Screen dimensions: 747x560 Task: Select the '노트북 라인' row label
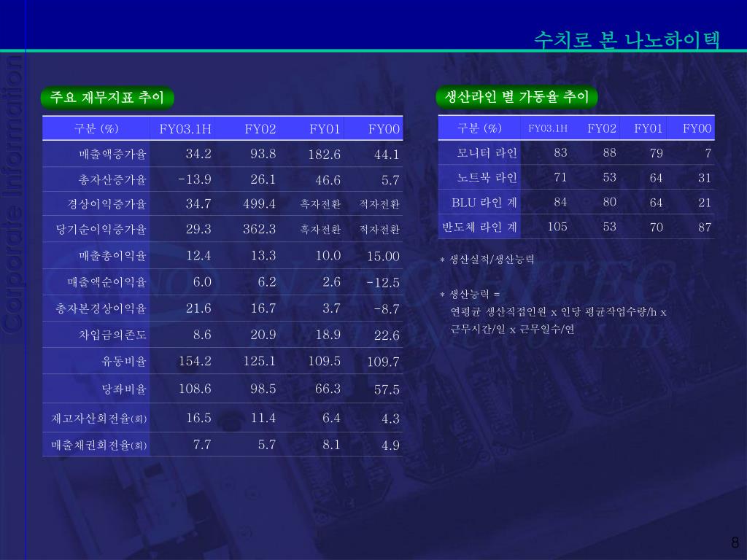click(487, 178)
